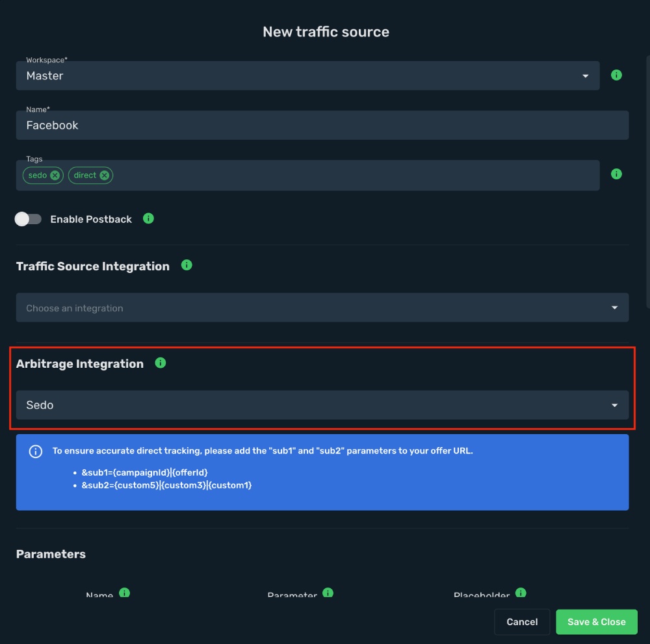Viewport: 650px width, 644px height.
Task: Open the Choose an integration dropdown
Action: pos(322,307)
